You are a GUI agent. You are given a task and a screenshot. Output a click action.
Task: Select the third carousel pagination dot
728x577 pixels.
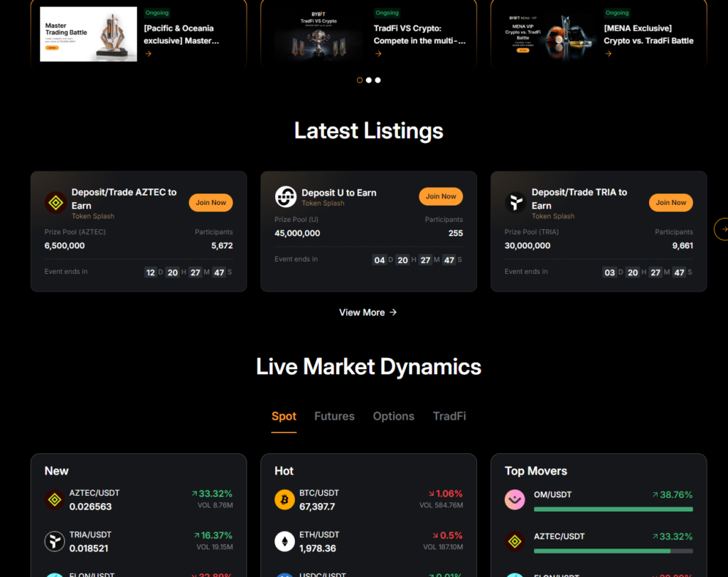click(x=378, y=80)
